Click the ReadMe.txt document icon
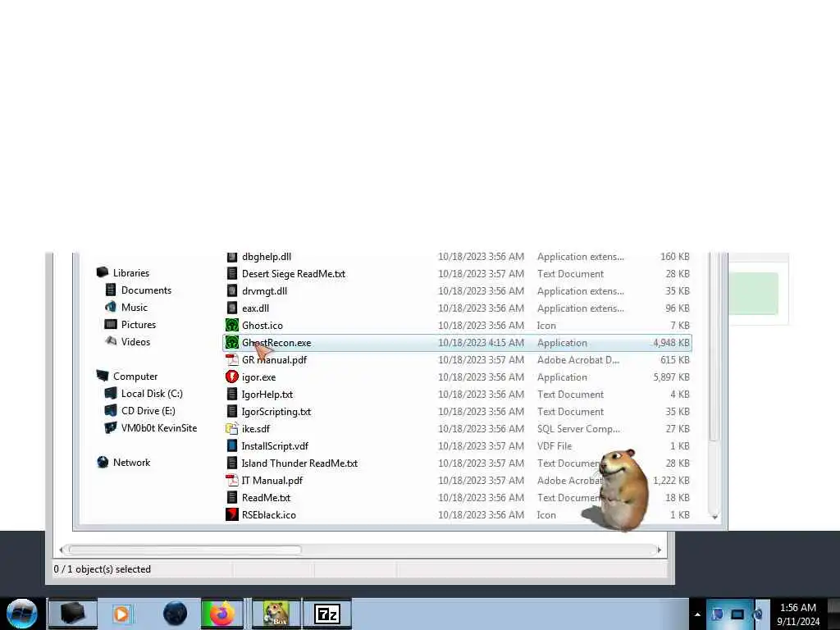840x630 pixels. pyautogui.click(x=231, y=497)
